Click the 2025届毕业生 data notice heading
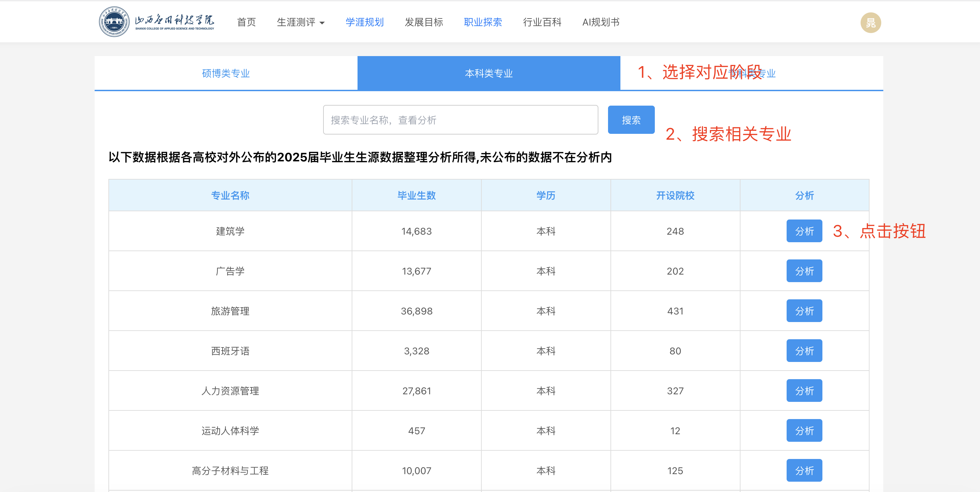Viewport: 980px width, 492px height. (x=360, y=157)
